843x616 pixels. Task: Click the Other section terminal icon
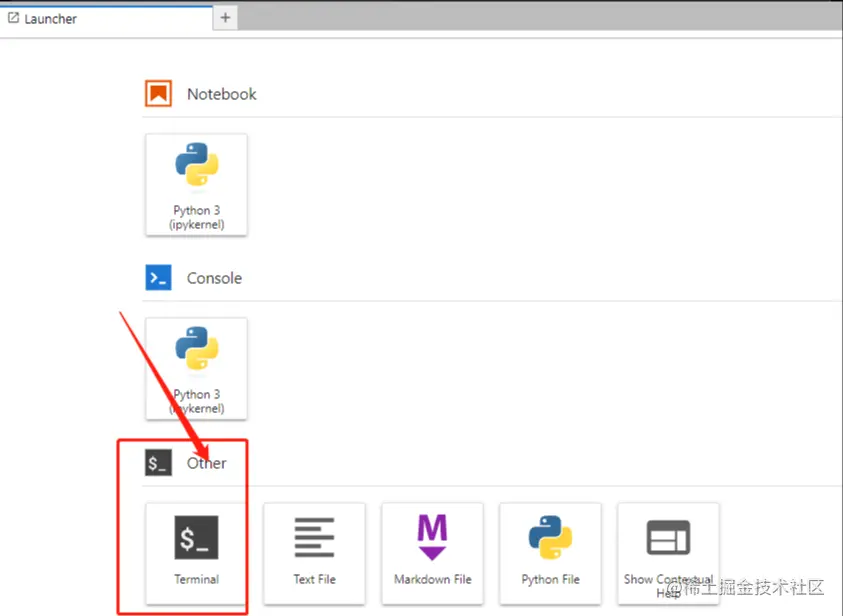tap(159, 463)
